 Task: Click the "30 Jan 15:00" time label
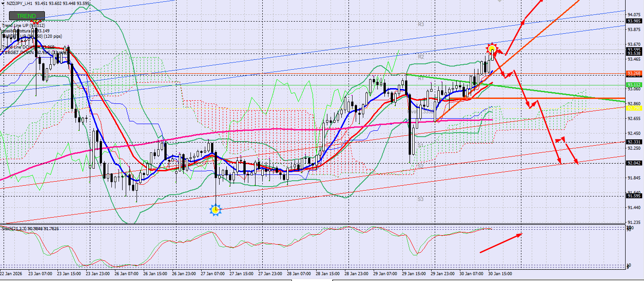click(501, 273)
